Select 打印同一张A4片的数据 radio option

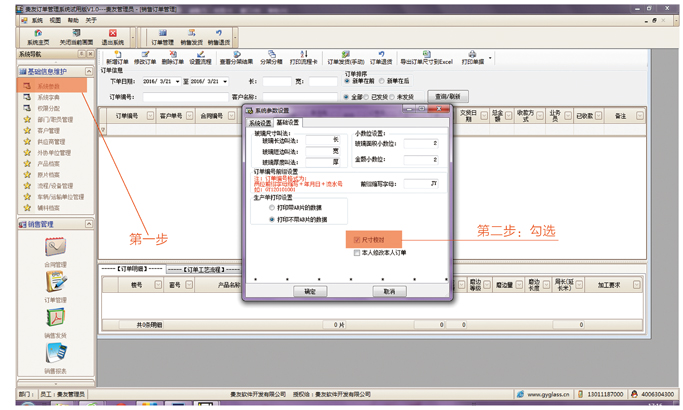click(x=272, y=208)
